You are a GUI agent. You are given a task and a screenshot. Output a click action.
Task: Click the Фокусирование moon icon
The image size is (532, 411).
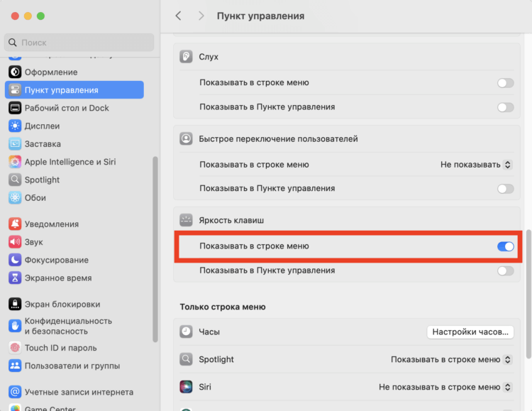(15, 260)
